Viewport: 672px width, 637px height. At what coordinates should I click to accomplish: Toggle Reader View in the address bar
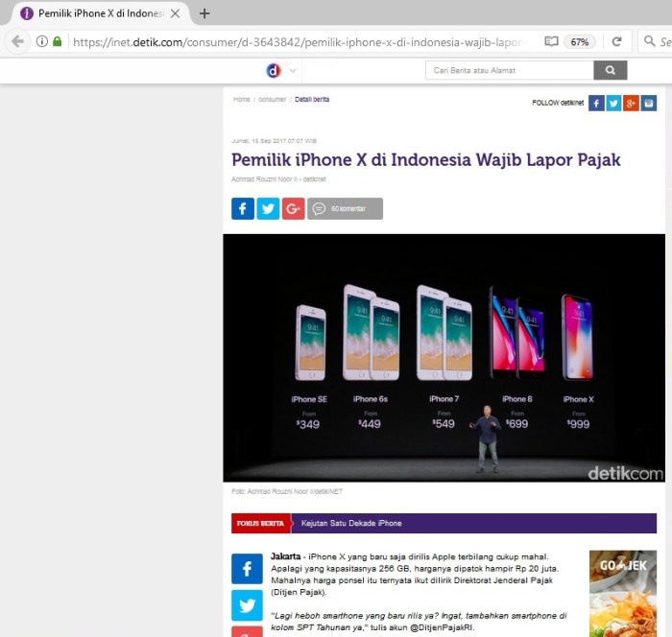click(x=550, y=41)
